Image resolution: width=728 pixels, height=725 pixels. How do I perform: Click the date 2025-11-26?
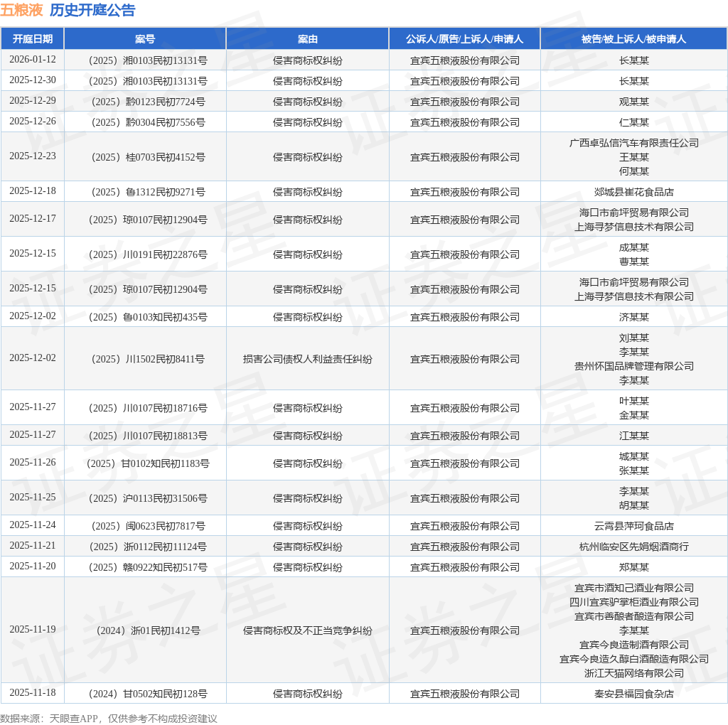pyautogui.click(x=33, y=462)
